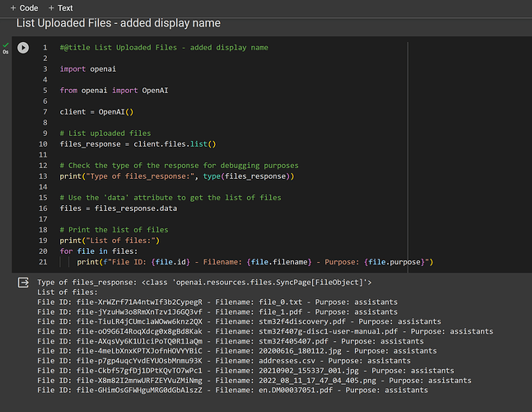This screenshot has width=532, height=412.
Task: Click 'for file in files:' line
Action: pos(99,251)
